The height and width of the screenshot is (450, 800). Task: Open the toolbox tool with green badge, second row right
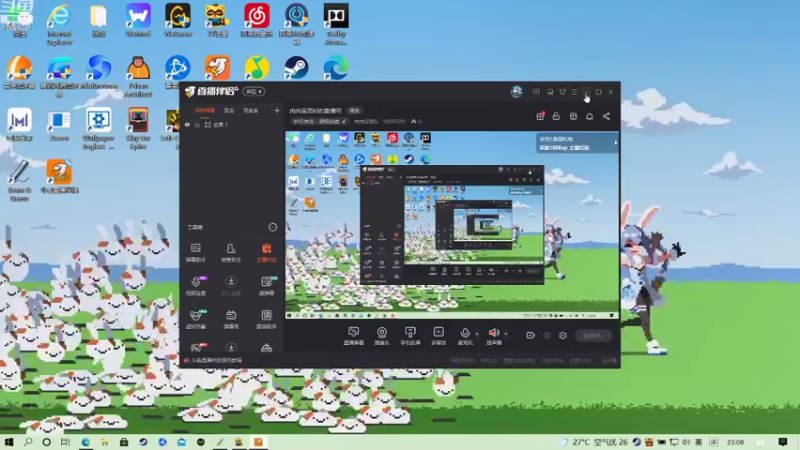(266, 286)
